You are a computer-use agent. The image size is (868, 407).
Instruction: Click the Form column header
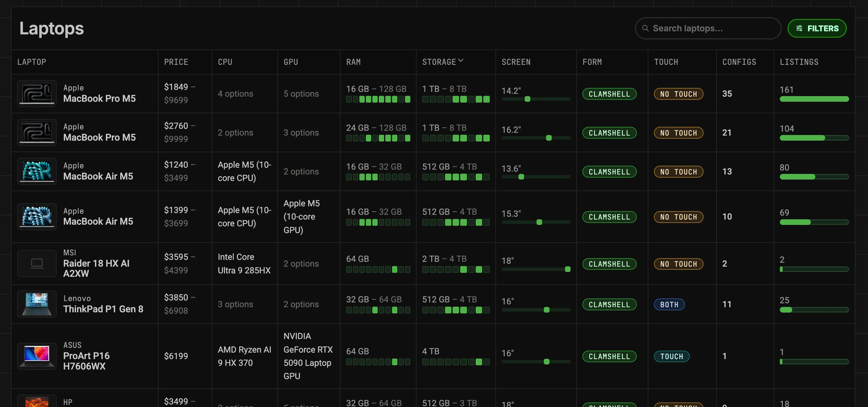(x=592, y=62)
